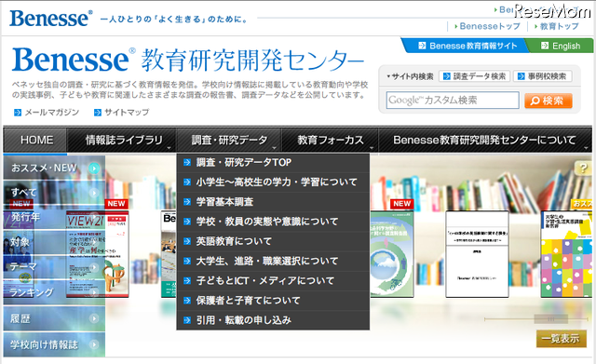Click the arrow icon next to 学習基本調査

point(187,202)
